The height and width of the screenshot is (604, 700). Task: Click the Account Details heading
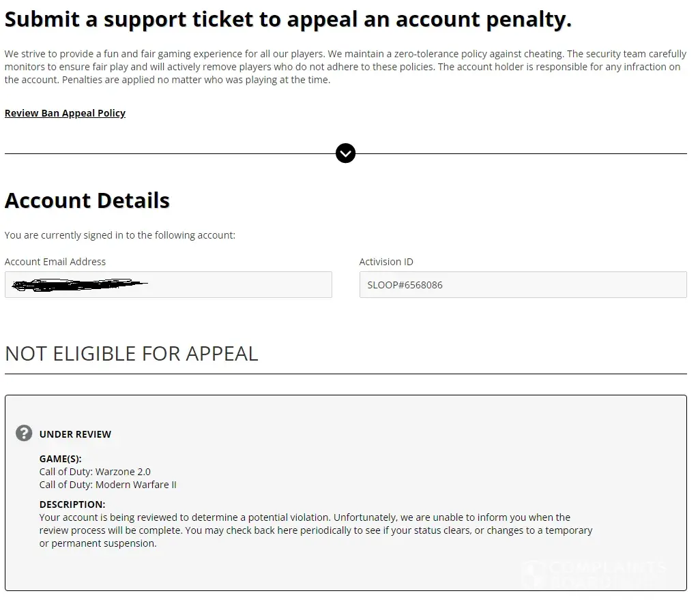(x=87, y=200)
